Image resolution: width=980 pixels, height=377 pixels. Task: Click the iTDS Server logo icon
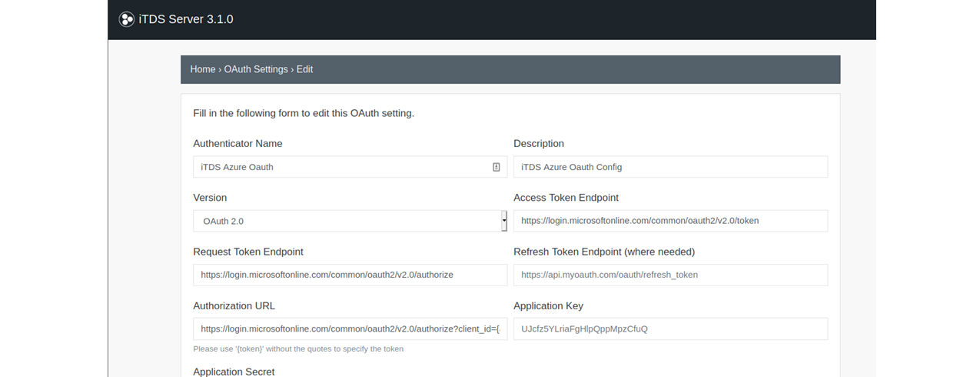click(x=126, y=19)
